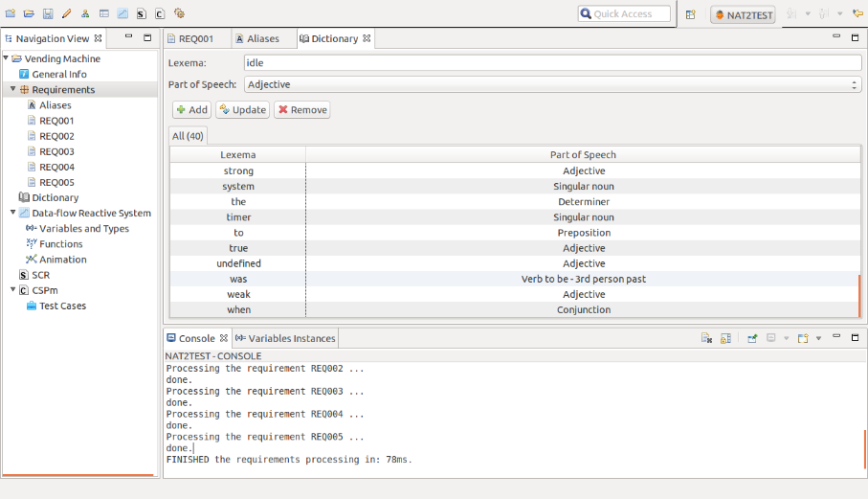Click the Remove button
Image resolution: width=868 pixels, height=499 pixels.
click(301, 109)
